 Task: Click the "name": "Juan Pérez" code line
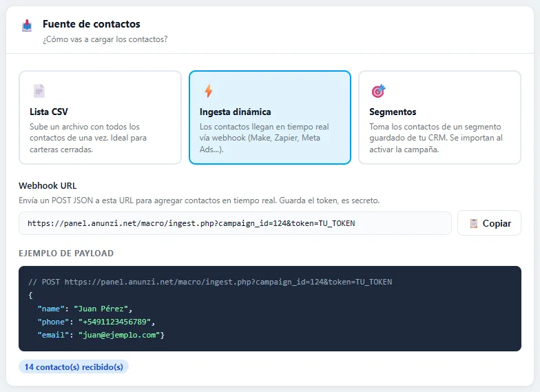point(85,309)
